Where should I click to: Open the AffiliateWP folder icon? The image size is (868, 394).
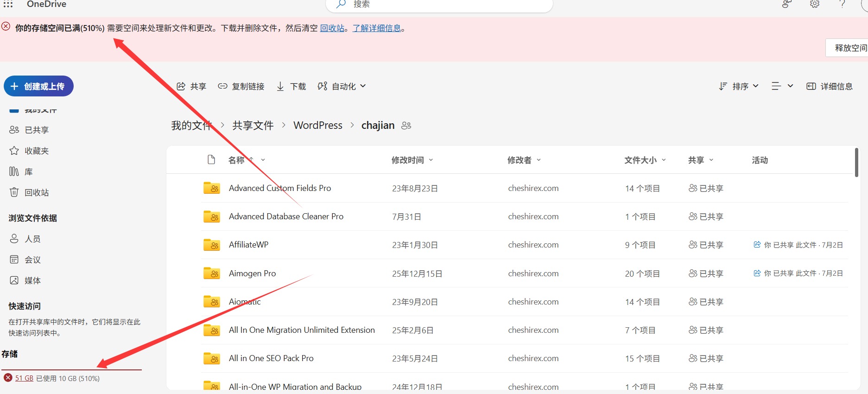coord(212,245)
